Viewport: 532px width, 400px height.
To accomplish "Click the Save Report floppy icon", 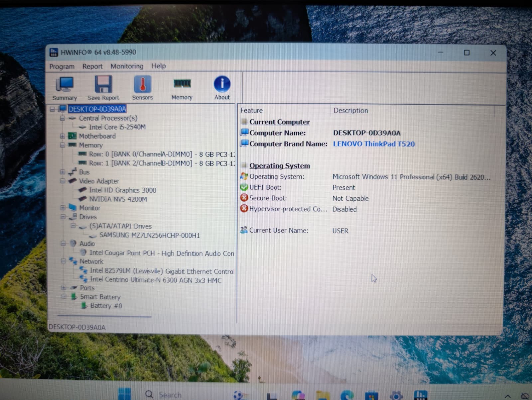I will (x=103, y=88).
